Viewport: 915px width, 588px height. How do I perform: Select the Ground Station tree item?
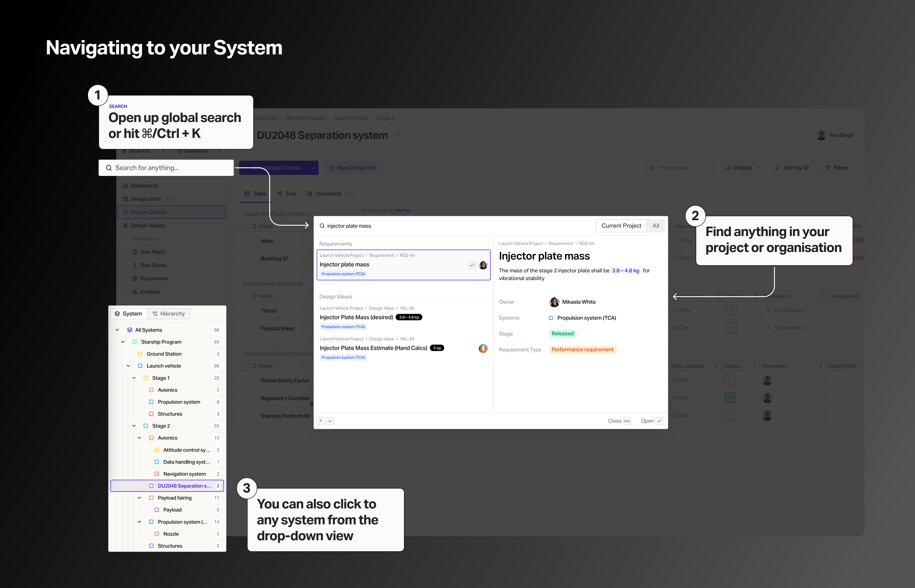pyautogui.click(x=167, y=354)
